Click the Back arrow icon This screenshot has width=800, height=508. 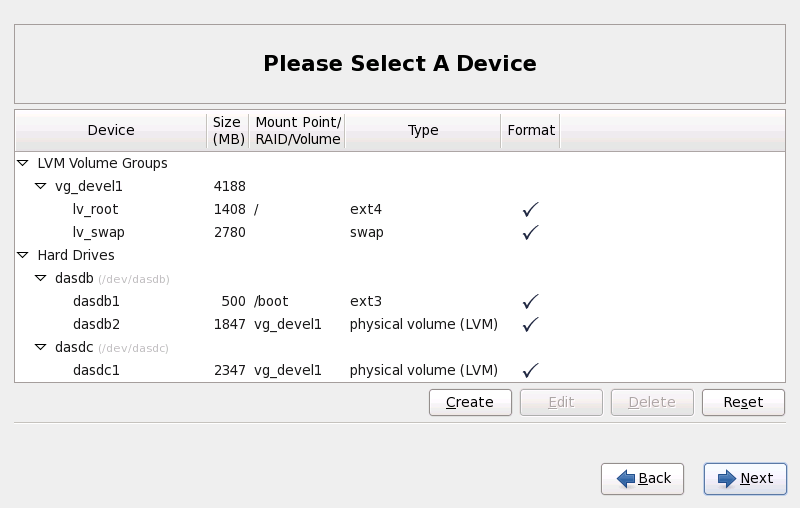[x=626, y=479]
